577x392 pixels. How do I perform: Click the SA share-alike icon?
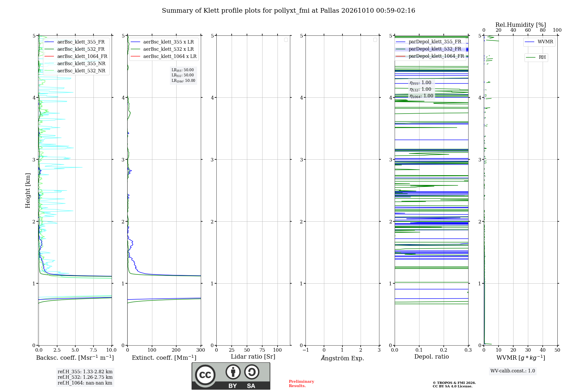252,372
